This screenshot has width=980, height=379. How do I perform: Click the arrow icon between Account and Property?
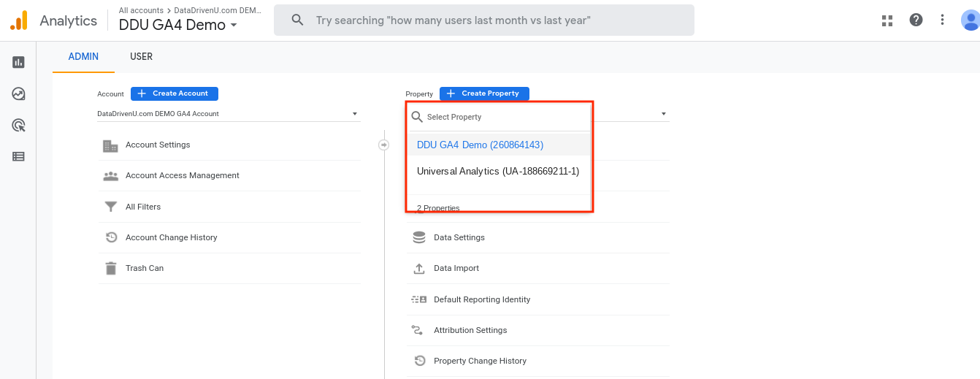(384, 145)
